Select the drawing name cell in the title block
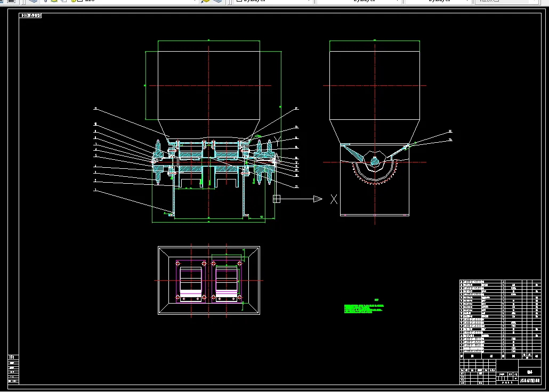549x392 pixels. (x=530, y=372)
